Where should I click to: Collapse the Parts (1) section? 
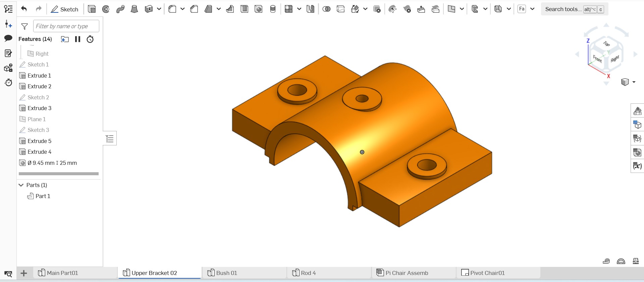tap(21, 185)
